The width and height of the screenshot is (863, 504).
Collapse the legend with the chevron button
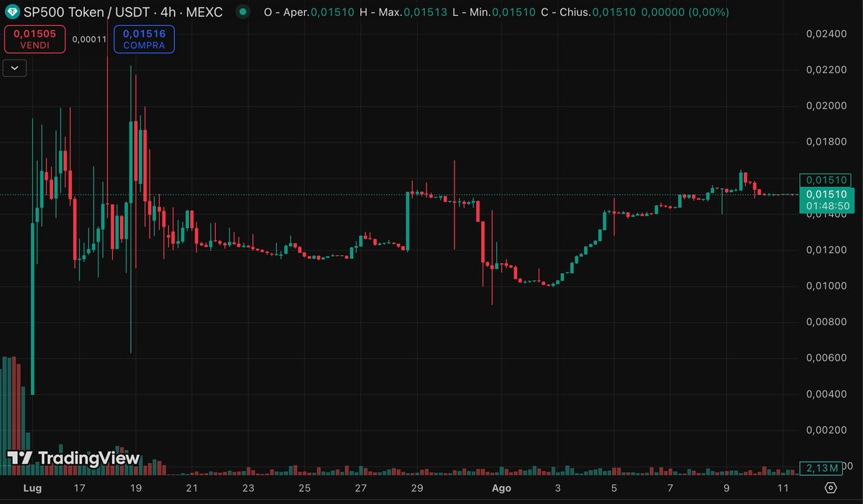point(15,68)
